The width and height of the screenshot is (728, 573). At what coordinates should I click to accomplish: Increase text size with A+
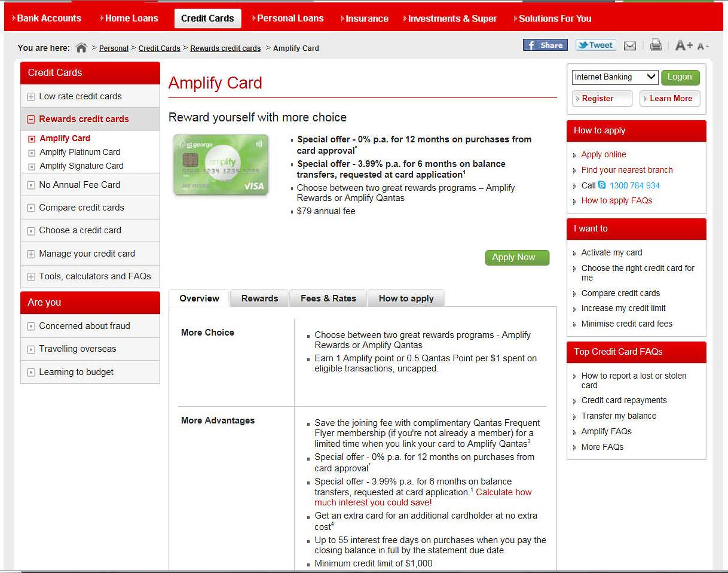coord(684,45)
